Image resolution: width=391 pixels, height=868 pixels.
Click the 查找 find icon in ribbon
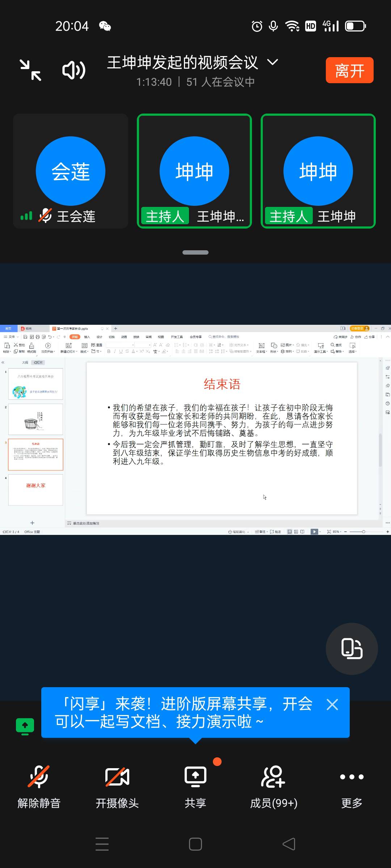pos(336,345)
